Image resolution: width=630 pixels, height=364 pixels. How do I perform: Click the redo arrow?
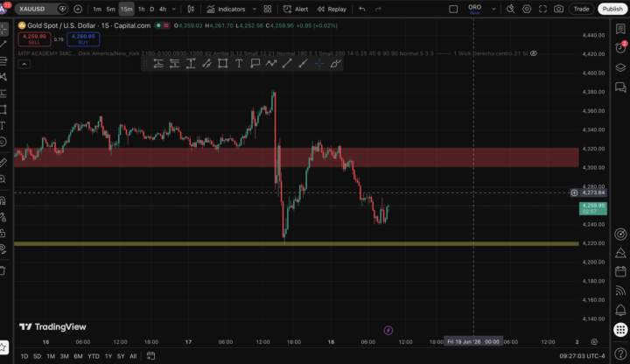click(x=378, y=9)
